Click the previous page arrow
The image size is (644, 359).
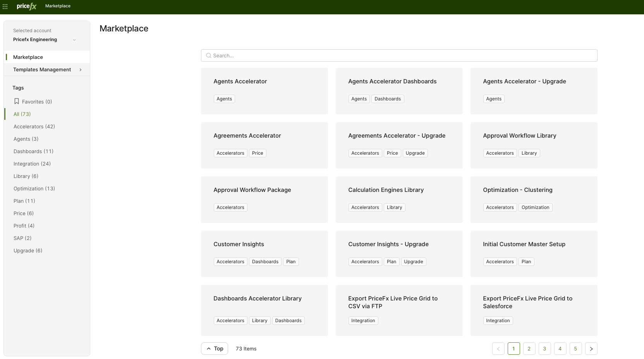click(x=498, y=349)
